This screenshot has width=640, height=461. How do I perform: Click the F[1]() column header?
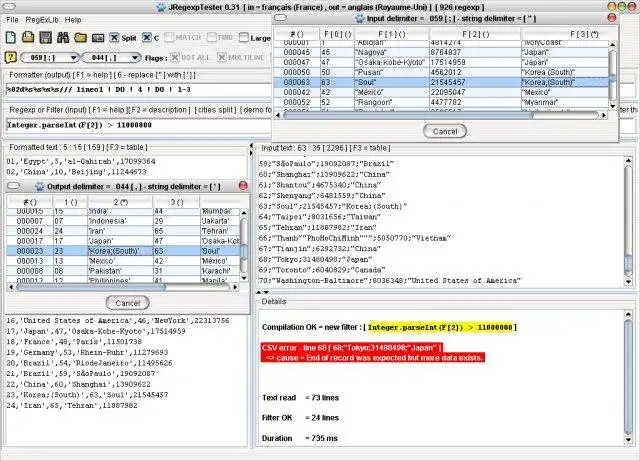point(392,34)
